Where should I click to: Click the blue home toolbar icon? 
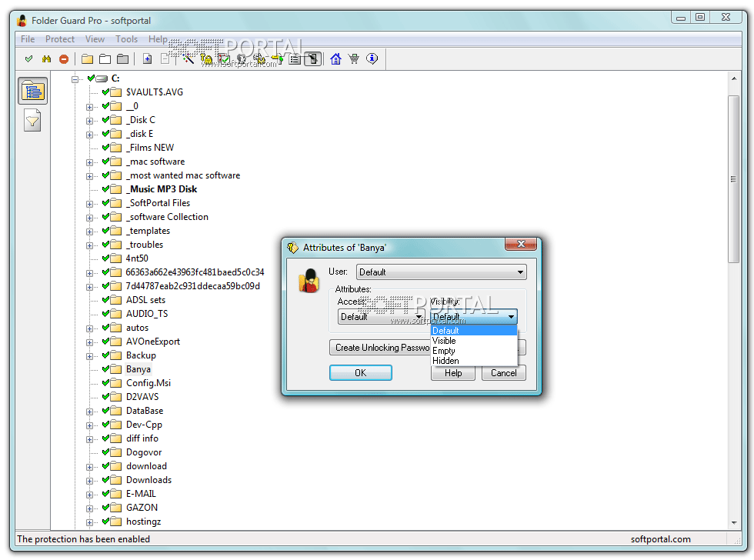[335, 59]
